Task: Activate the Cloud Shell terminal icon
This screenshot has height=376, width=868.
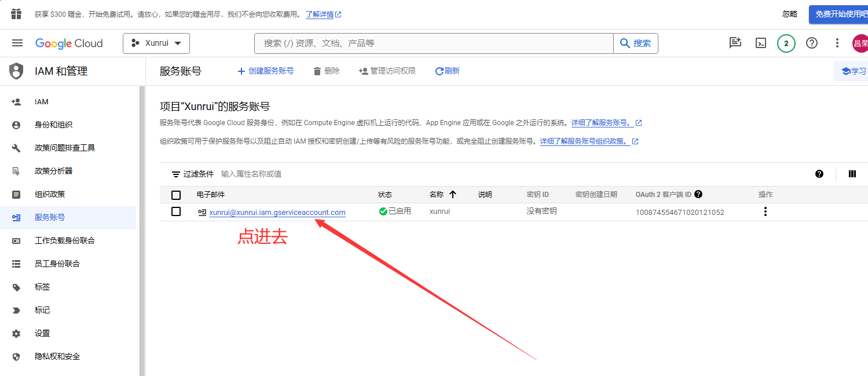Action: pos(761,43)
